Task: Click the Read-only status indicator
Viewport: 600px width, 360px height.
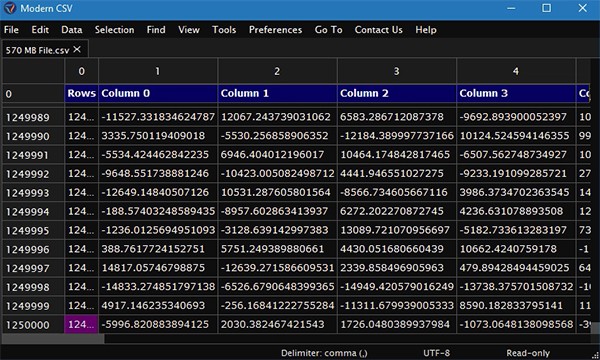Action: [528, 353]
